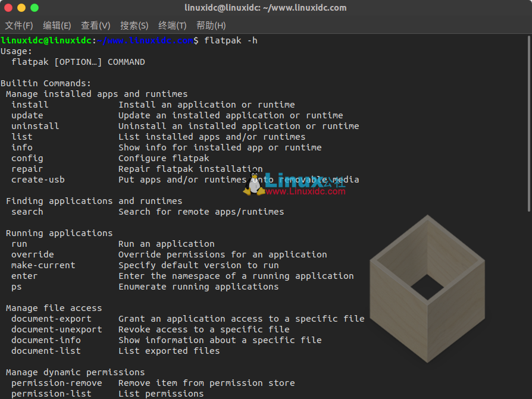Click the 'override' command name
Image resolution: width=532 pixels, height=399 pixels.
[33, 255]
